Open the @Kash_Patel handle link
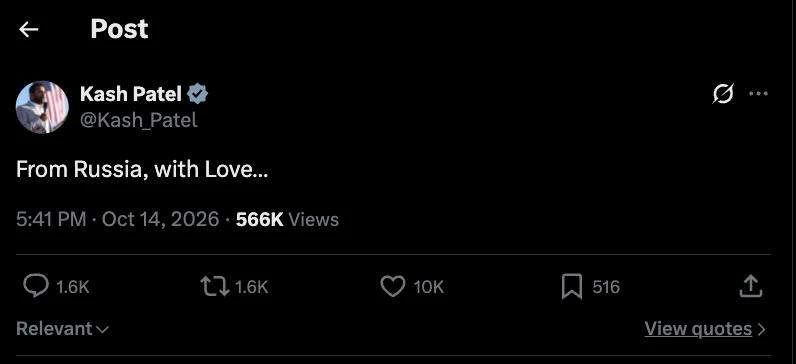 (x=139, y=120)
